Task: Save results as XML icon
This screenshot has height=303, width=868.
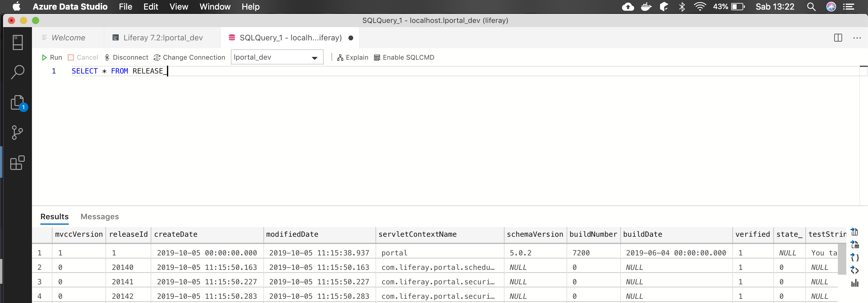Action: 854,270
